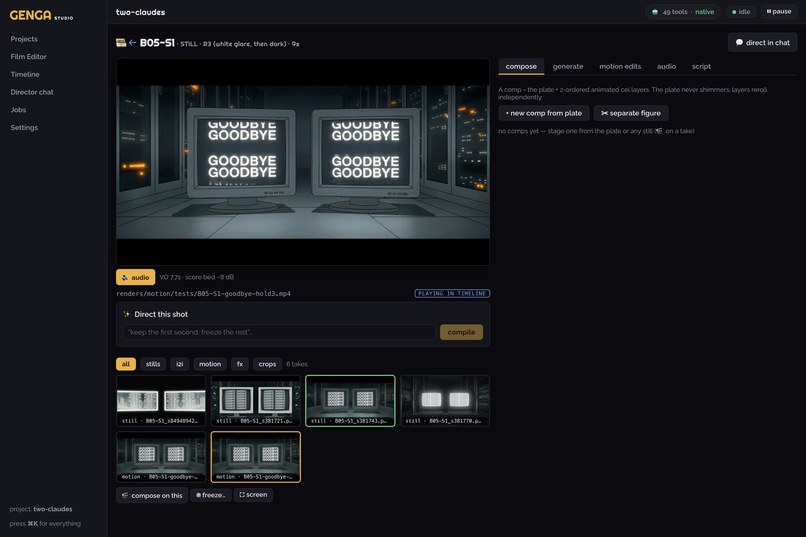Click the project two-claudes label at sidebar bottom
This screenshot has width=806, height=537.
41,509
